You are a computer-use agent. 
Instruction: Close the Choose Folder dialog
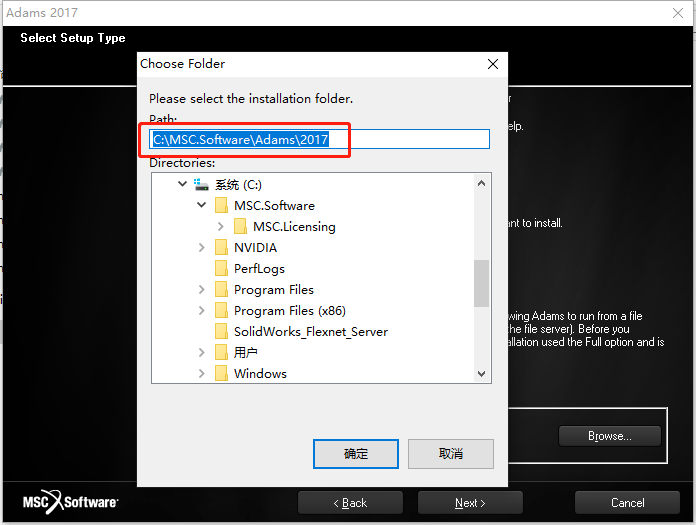coord(493,64)
